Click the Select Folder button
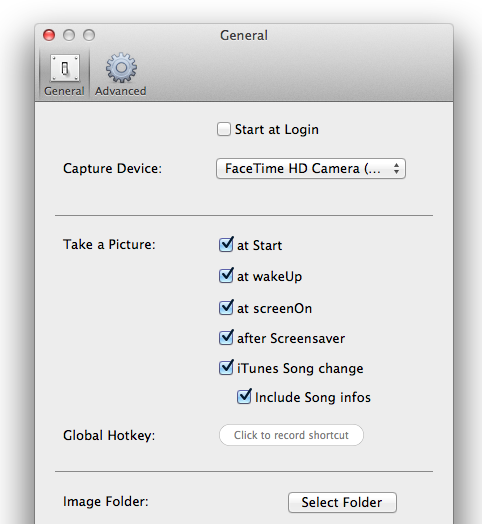 tap(342, 502)
